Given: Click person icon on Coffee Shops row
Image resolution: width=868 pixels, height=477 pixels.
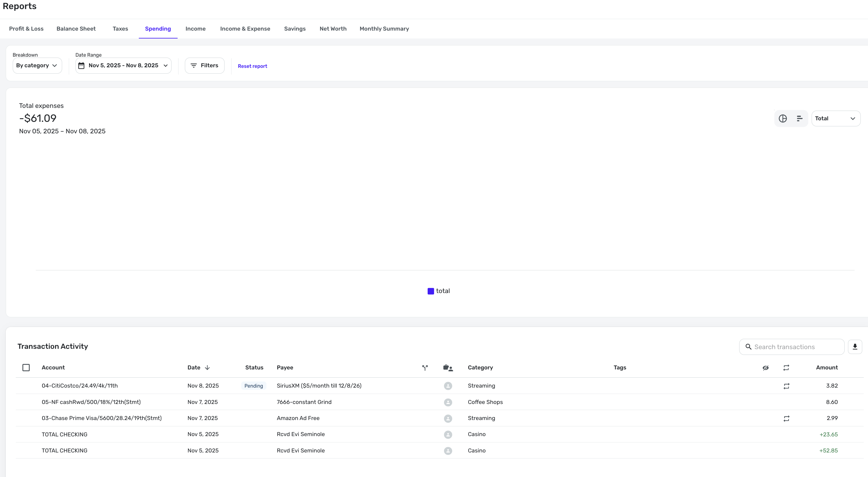Looking at the screenshot, I should 448,402.
